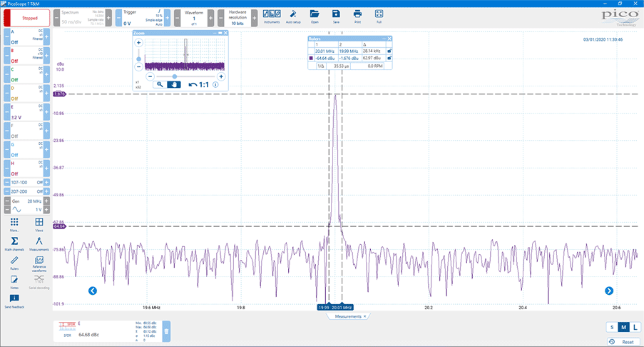Click the horizontal zoom slider handle

pyautogui.click(x=175, y=76)
